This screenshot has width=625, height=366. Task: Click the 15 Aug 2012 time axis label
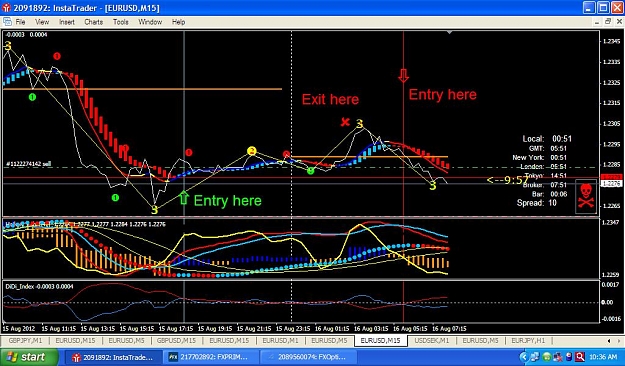tap(19, 329)
